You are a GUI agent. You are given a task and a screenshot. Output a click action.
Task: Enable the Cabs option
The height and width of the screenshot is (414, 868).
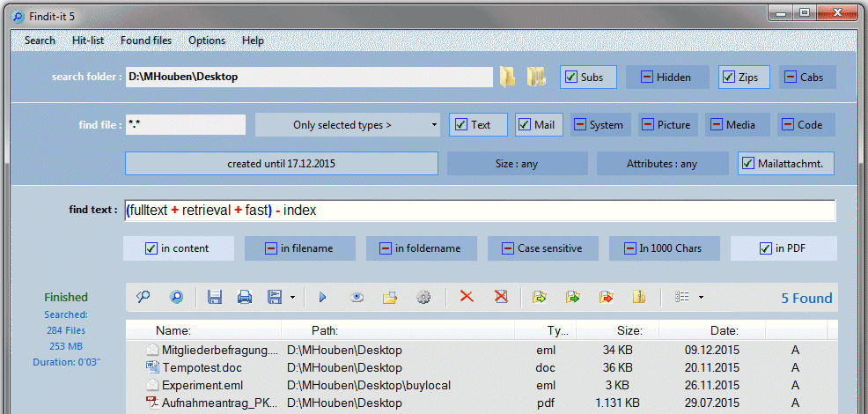tap(807, 77)
